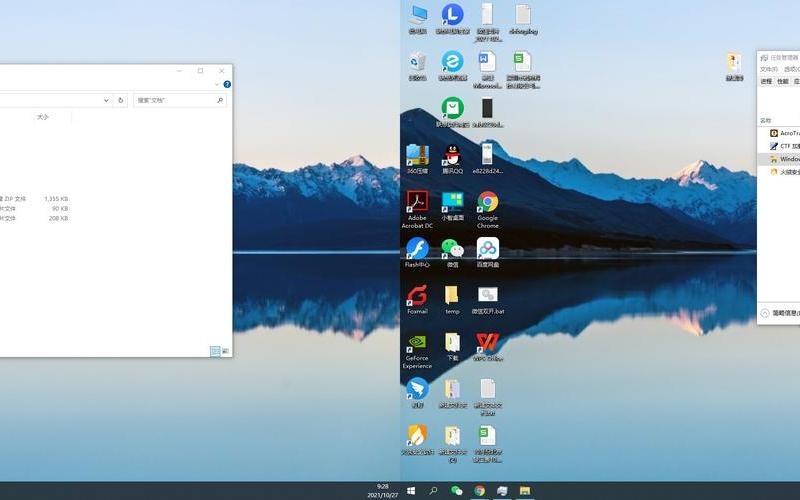Open the black file icon on desktop

(x=487, y=112)
